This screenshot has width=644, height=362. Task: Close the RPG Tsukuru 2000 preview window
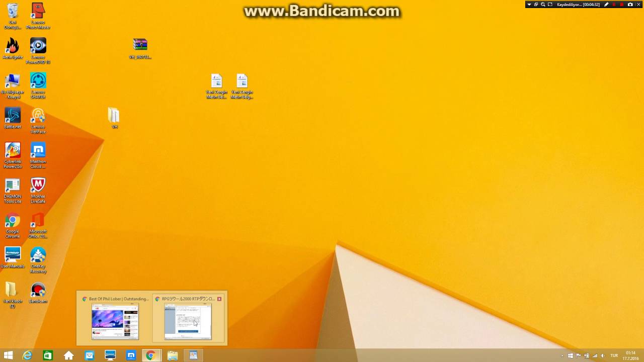[x=219, y=299]
